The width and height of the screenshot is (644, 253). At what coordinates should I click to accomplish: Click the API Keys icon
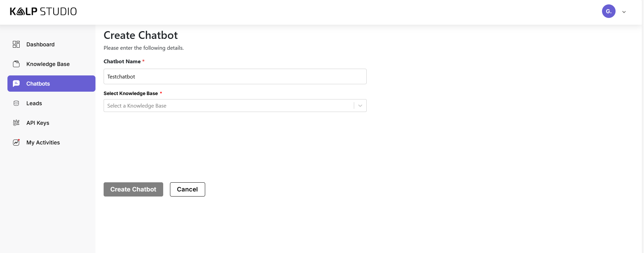(16, 123)
